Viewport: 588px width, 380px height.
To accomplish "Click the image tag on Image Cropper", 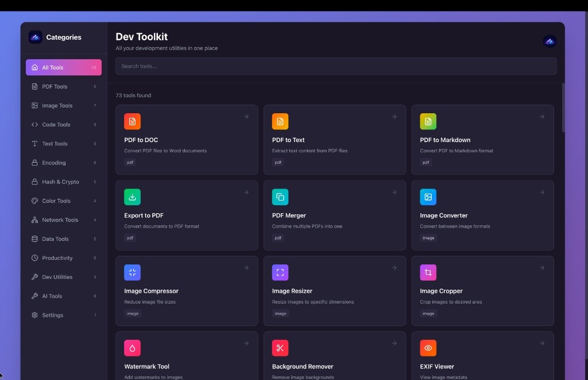I will 428,313.
